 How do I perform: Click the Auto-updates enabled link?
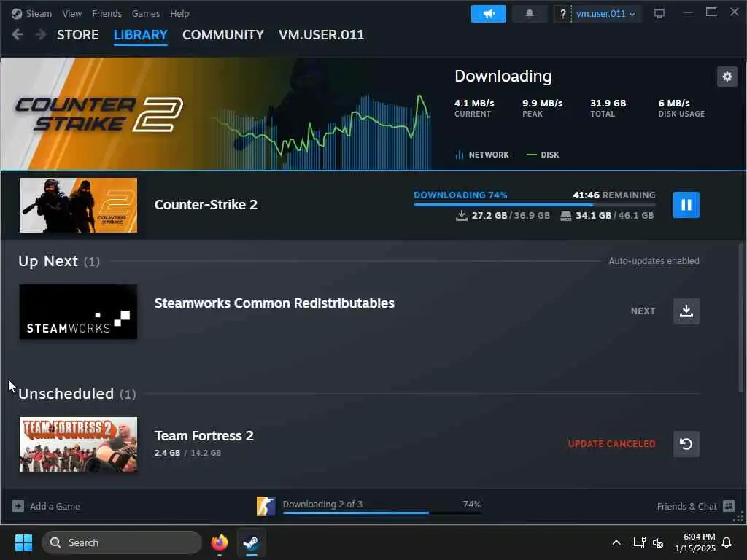click(654, 261)
